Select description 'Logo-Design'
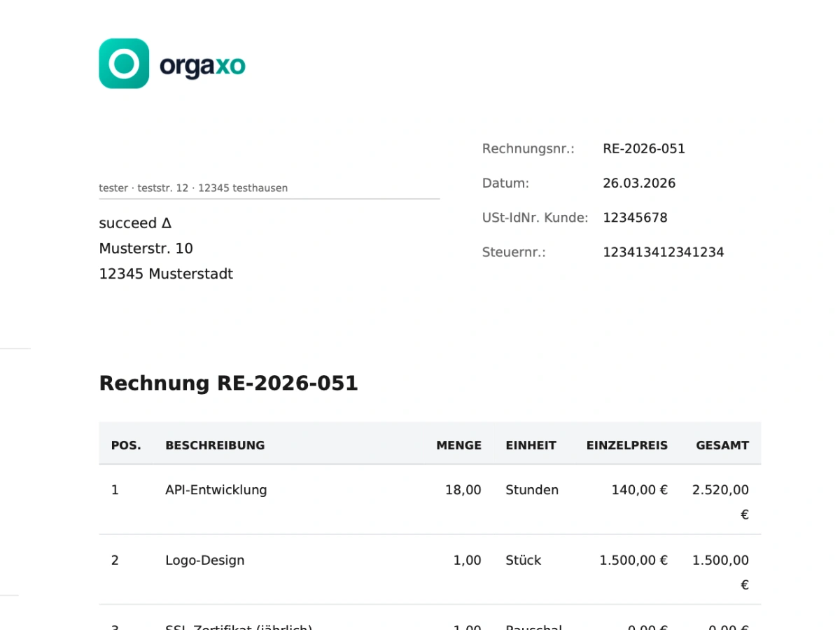 click(x=205, y=560)
